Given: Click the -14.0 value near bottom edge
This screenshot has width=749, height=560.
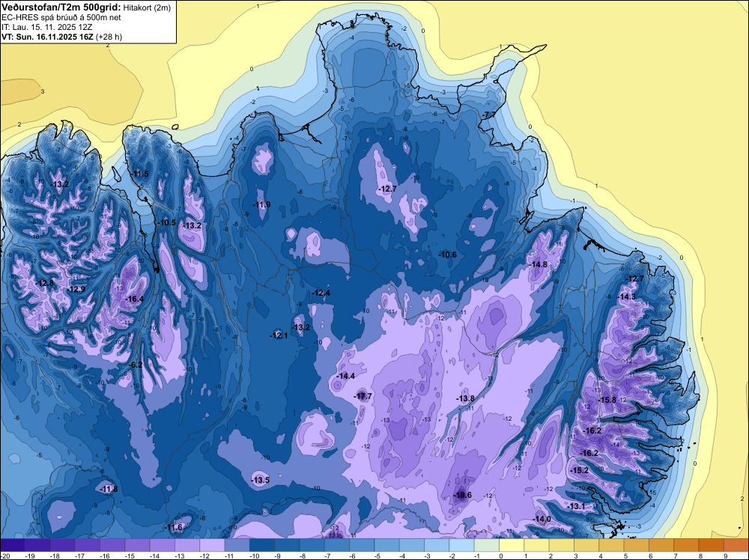Looking at the screenshot, I should pos(542,519).
